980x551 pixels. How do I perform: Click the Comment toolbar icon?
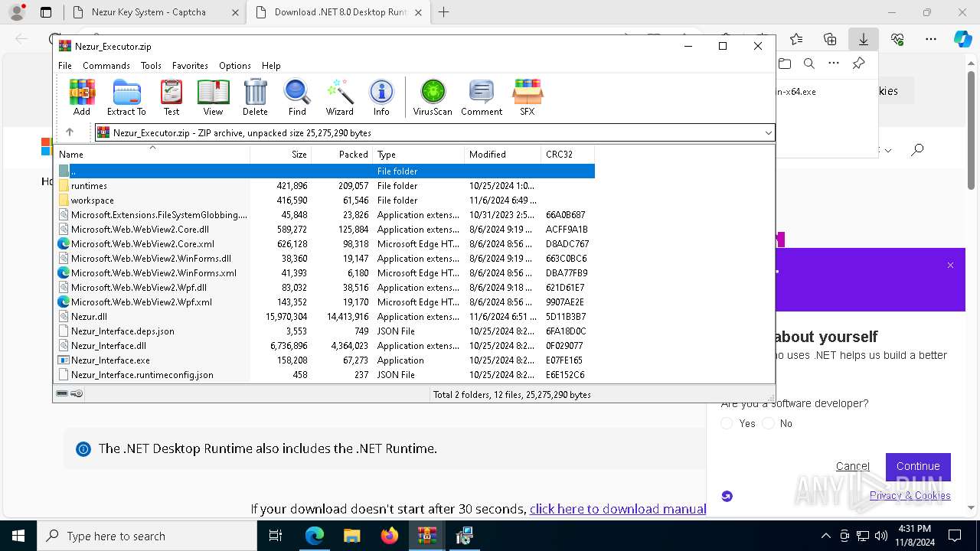coord(482,97)
